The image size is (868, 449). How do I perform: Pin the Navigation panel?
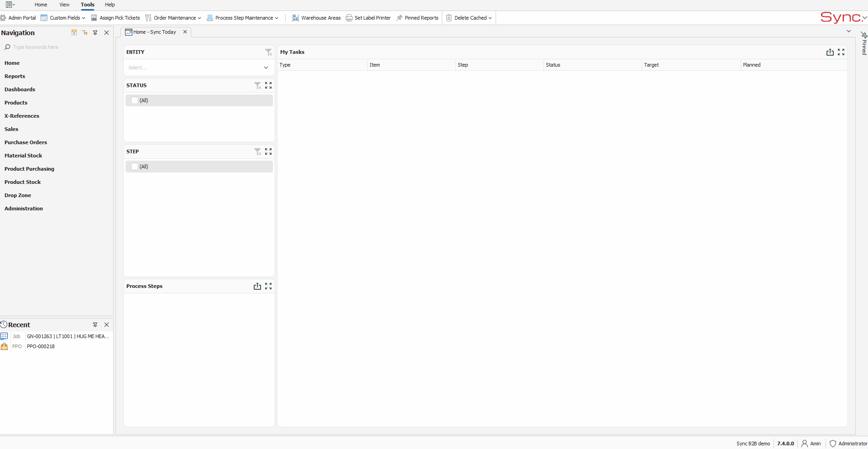[95, 33]
